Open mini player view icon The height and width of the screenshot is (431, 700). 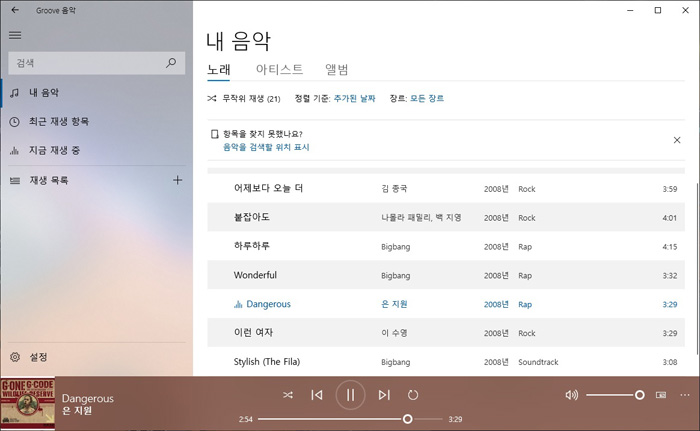661,395
